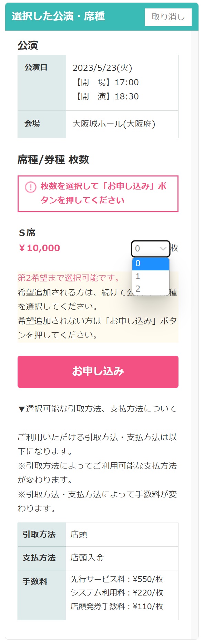Click the 会場 label cell
Screen dimensions: 204x644
click(x=42, y=124)
